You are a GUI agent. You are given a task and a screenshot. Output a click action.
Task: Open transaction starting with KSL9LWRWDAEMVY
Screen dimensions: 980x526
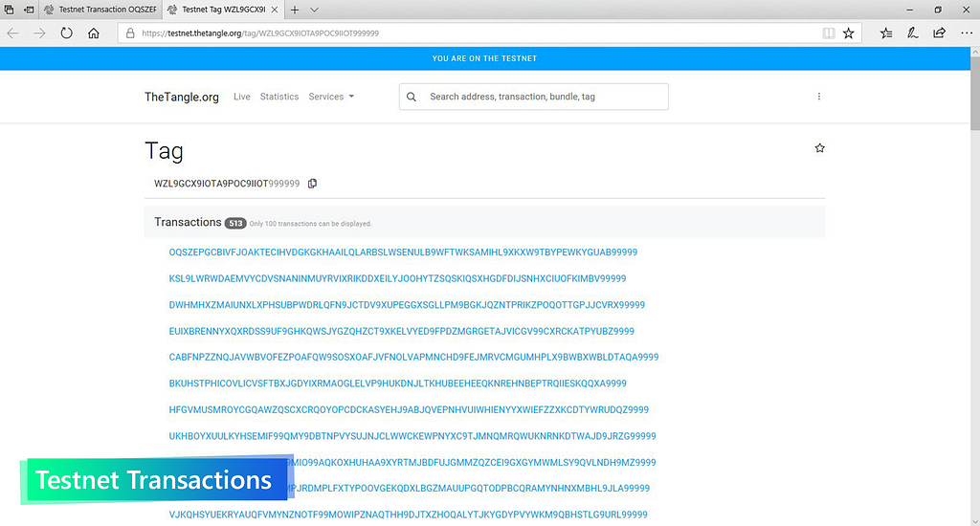[397, 278]
